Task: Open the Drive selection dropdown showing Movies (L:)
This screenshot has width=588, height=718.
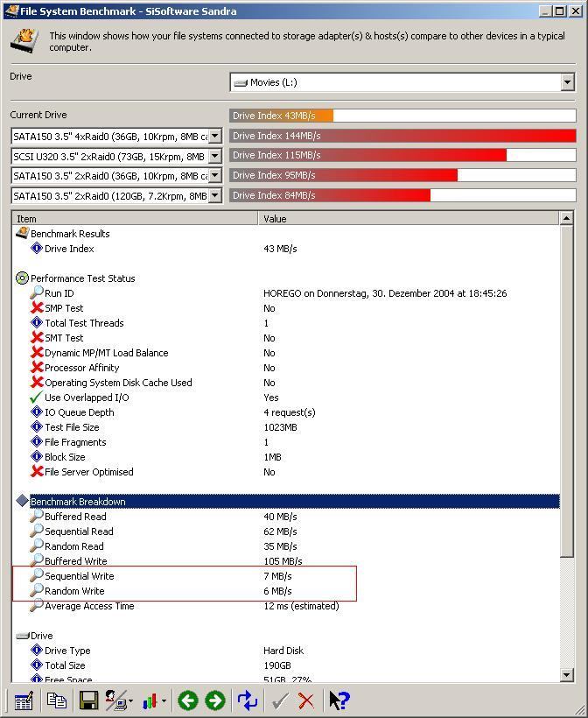Action: pyautogui.click(x=402, y=82)
